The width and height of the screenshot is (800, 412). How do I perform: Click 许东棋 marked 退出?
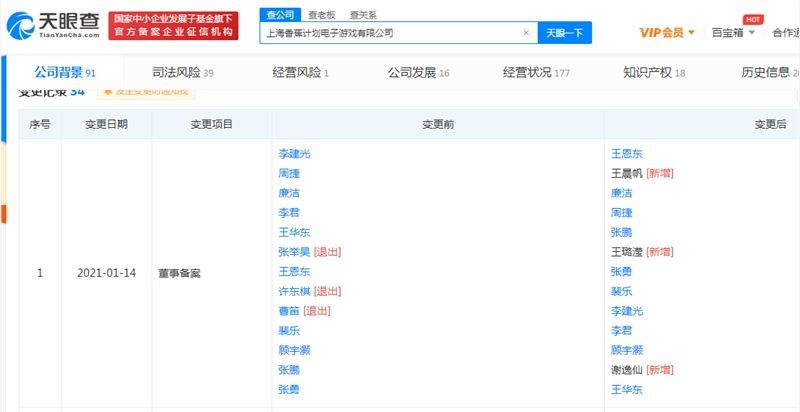[294, 291]
